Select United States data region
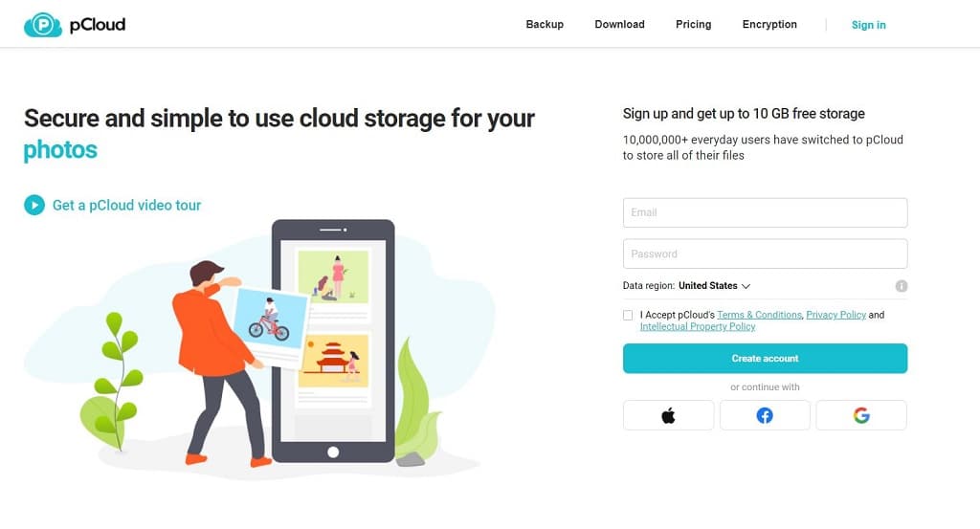 click(707, 285)
